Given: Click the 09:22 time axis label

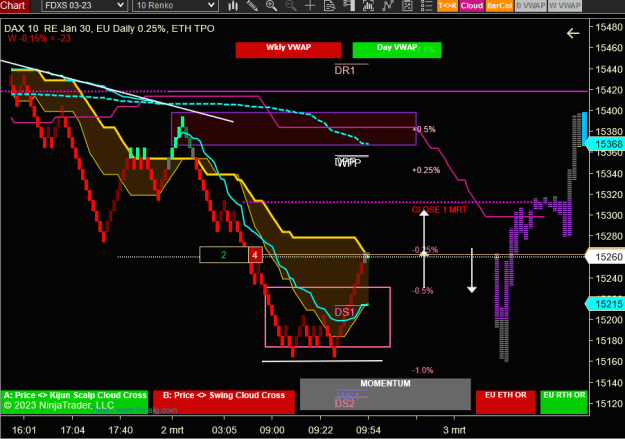Looking at the screenshot, I should click(320, 430).
